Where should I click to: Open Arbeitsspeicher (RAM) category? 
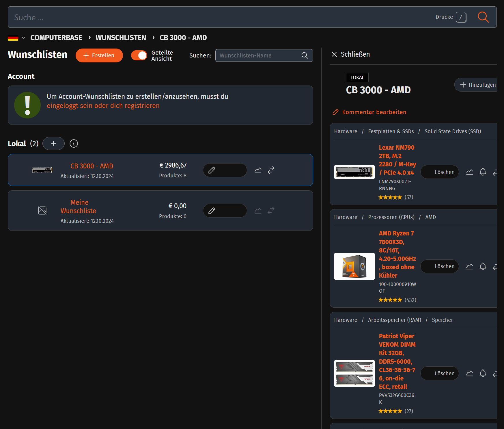coord(394,320)
